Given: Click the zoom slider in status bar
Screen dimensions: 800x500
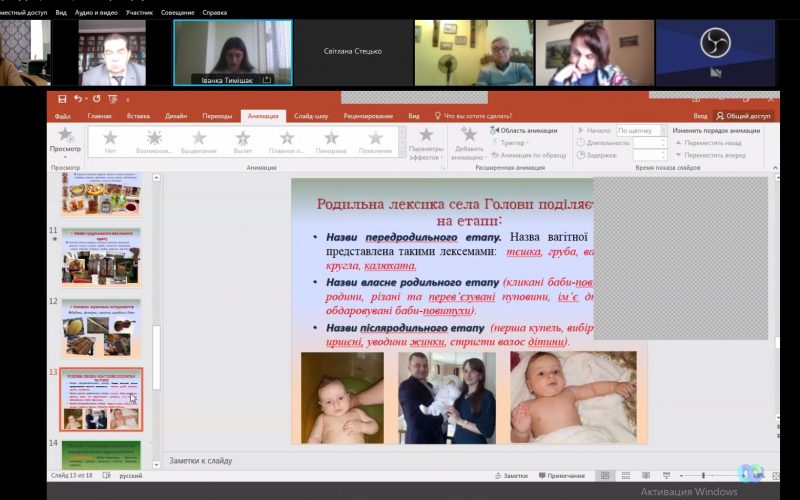Looking at the screenshot, I should [703, 476].
